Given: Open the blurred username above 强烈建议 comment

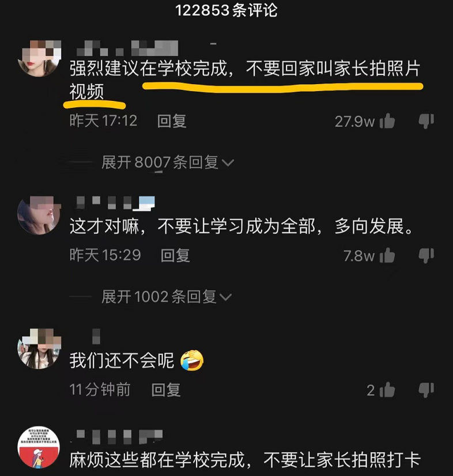Looking at the screenshot, I should point(127,48).
